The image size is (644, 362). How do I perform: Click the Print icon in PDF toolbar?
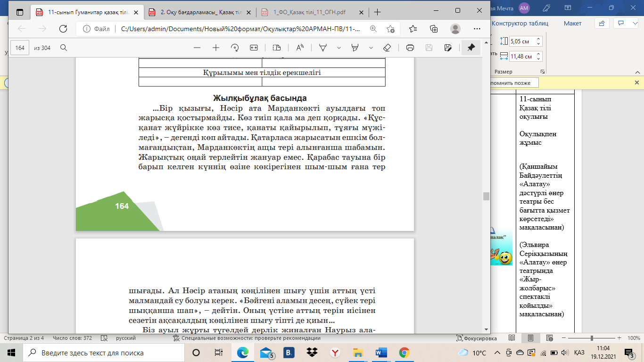point(410,48)
